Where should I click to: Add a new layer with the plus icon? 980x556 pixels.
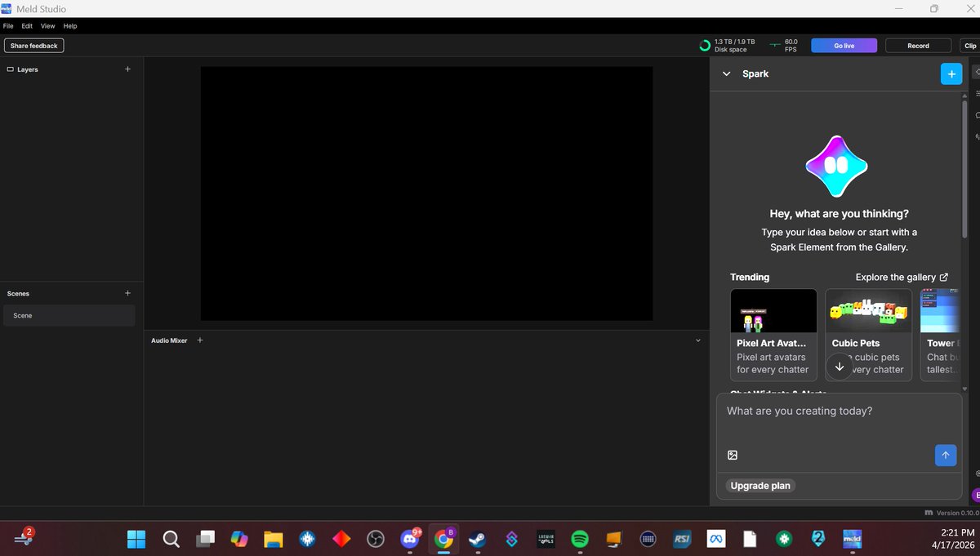tap(127, 69)
